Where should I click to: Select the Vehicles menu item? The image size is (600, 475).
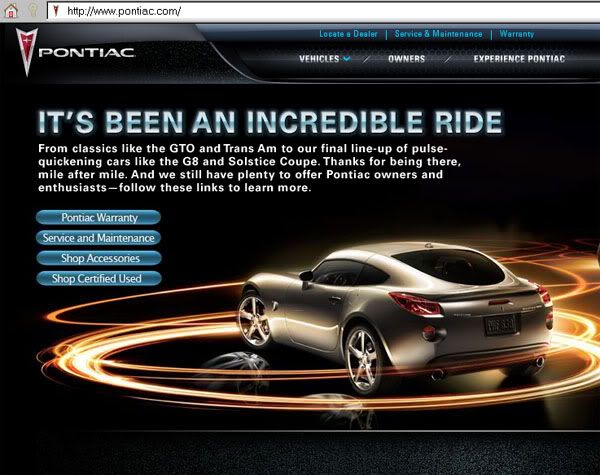319,59
